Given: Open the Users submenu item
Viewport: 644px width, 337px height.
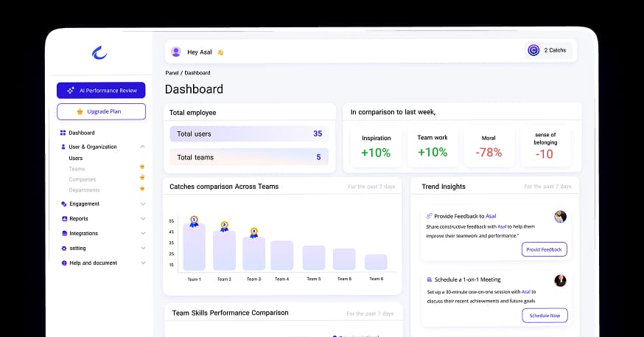Looking at the screenshot, I should 76,158.
